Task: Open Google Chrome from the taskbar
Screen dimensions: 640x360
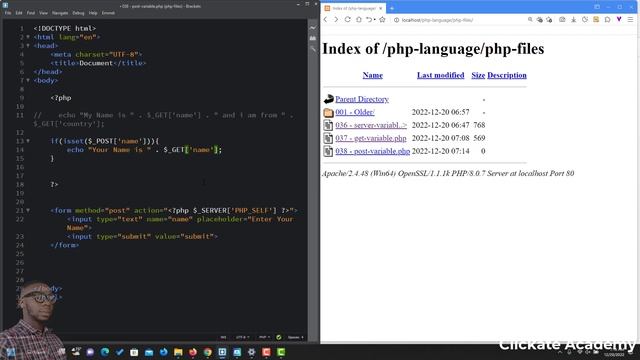Action: pyautogui.click(x=208, y=352)
